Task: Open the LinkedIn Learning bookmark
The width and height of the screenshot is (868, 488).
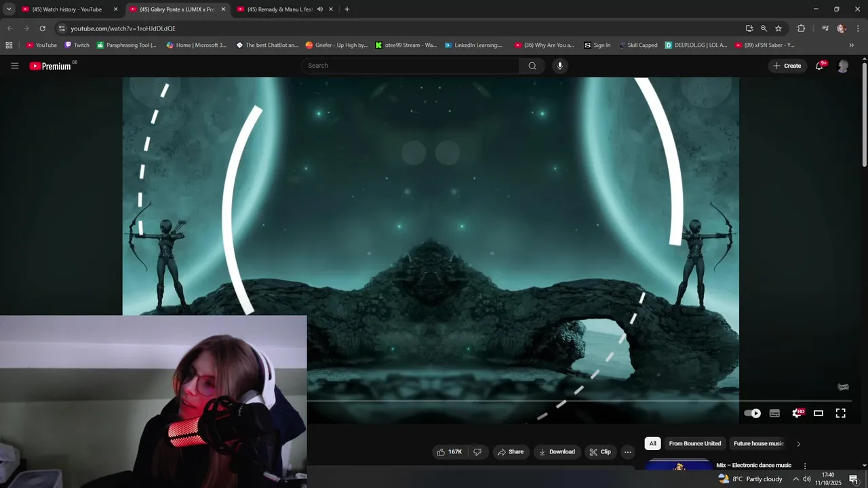Action: click(474, 45)
